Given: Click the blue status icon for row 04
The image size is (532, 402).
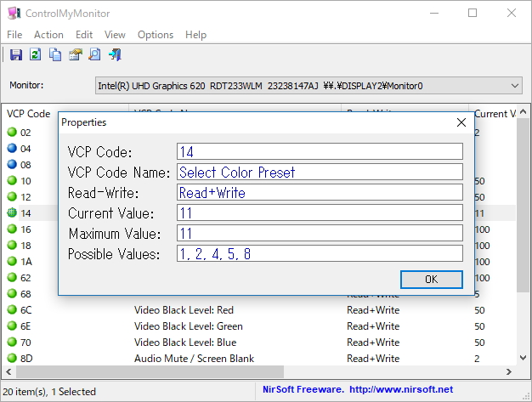Looking at the screenshot, I should point(12,148).
